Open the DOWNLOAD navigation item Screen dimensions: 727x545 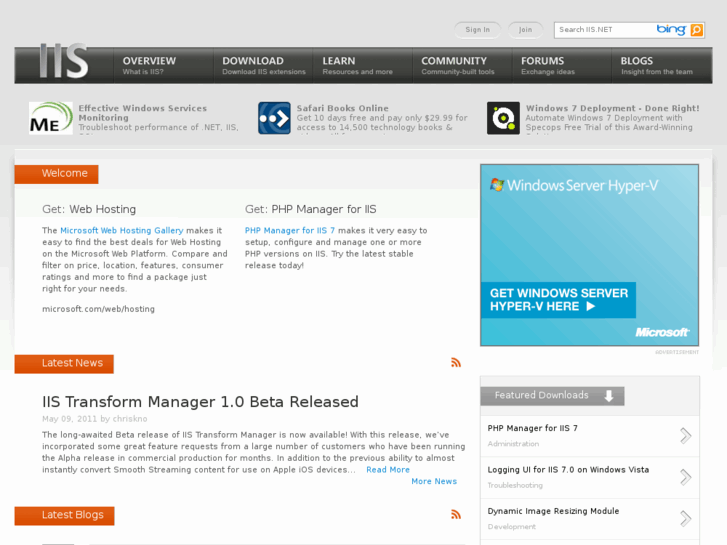263,65
